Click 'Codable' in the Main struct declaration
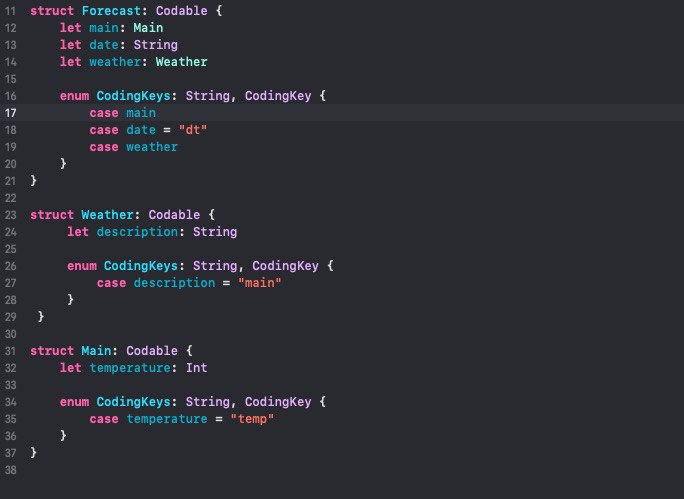684x499 pixels. click(x=152, y=351)
